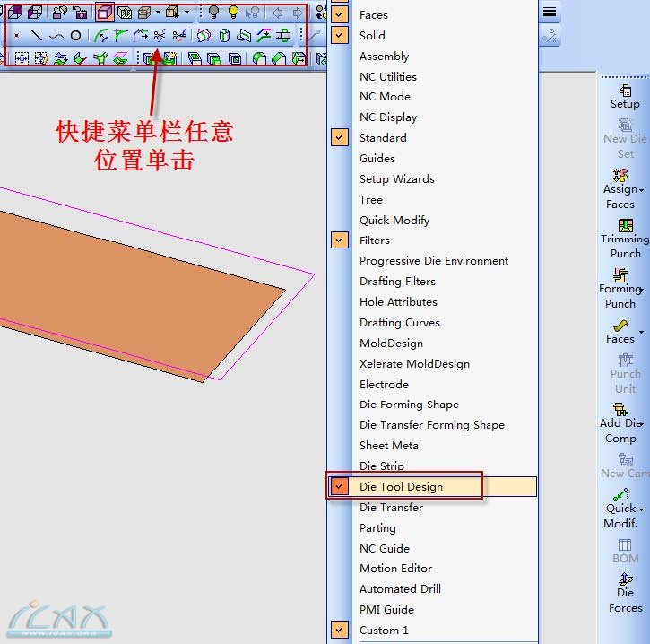Enable the Motion Editor toolbar
This screenshot has height=644, width=650.
point(395,569)
